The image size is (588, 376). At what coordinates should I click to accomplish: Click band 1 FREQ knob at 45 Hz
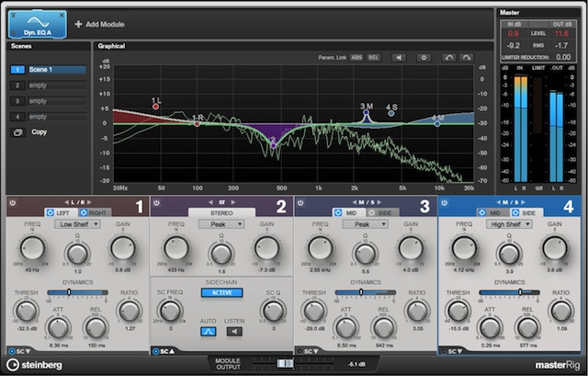click(33, 248)
